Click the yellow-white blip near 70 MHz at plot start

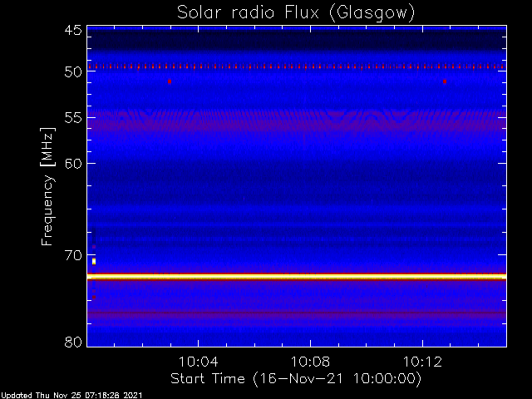94,261
